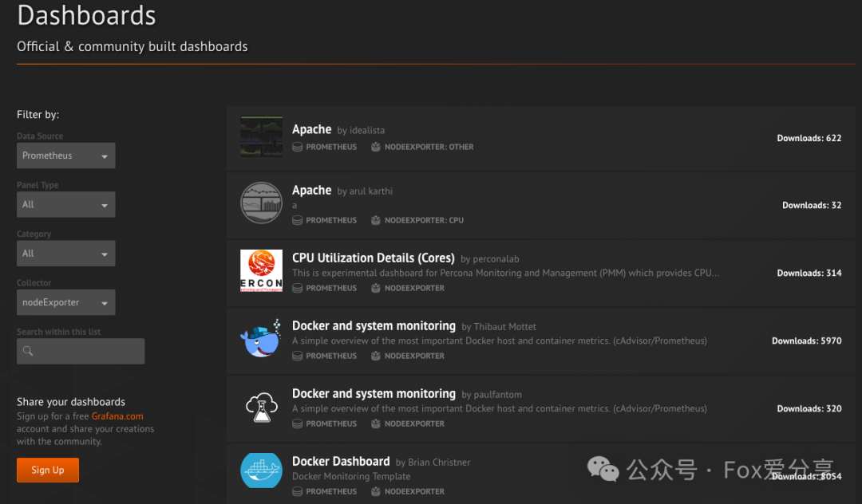This screenshot has width=862, height=504.
Task: Click the author name 'by Brian Christner'
Action: click(x=433, y=463)
